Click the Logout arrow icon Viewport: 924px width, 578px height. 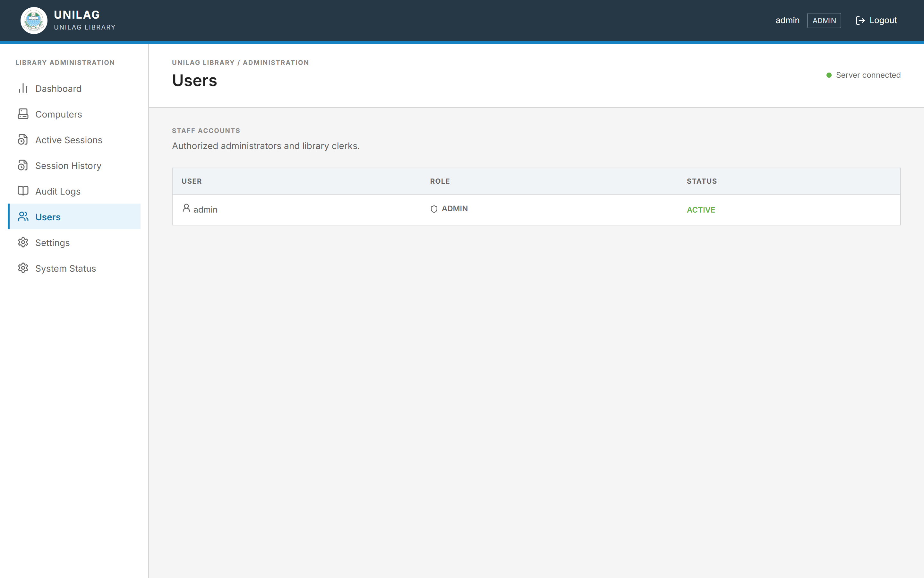[860, 21]
